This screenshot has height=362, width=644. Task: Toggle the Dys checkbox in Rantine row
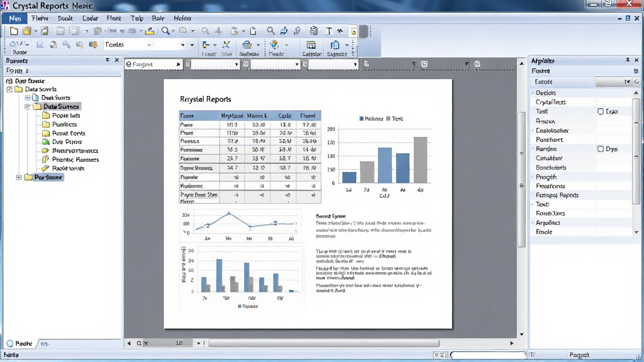click(601, 148)
